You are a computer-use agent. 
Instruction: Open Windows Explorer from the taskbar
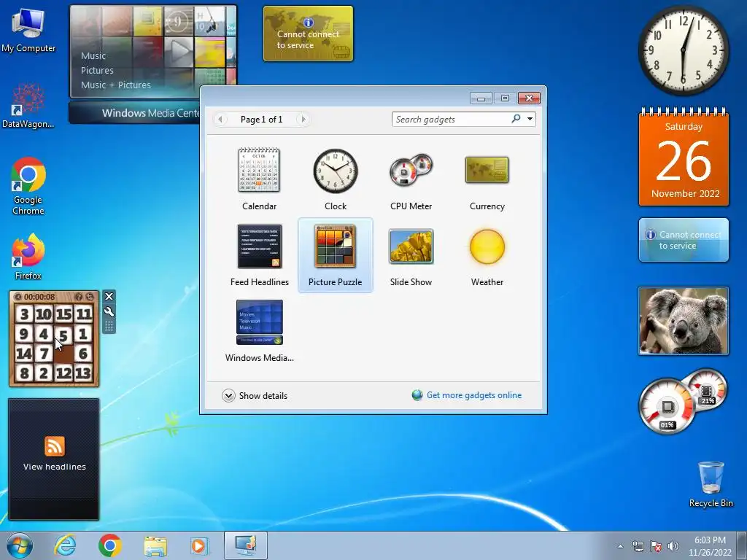point(155,545)
